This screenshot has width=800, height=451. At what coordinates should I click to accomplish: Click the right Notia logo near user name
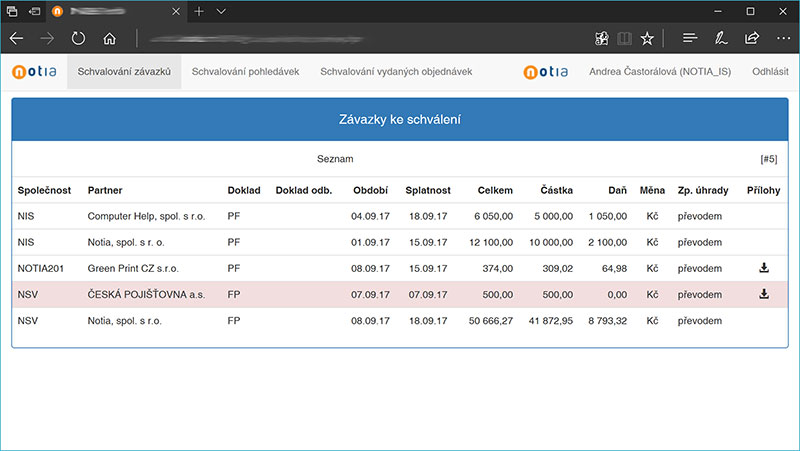click(545, 72)
